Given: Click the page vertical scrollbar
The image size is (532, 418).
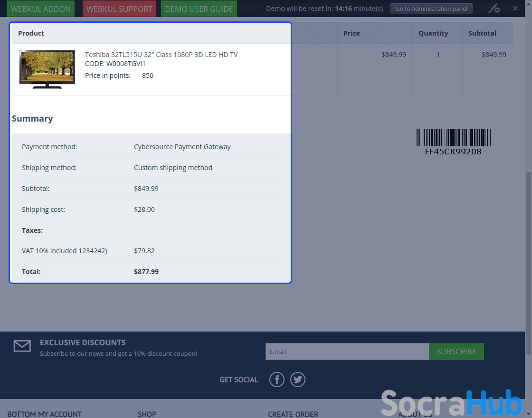Looking at the screenshot, I should click(528, 263).
